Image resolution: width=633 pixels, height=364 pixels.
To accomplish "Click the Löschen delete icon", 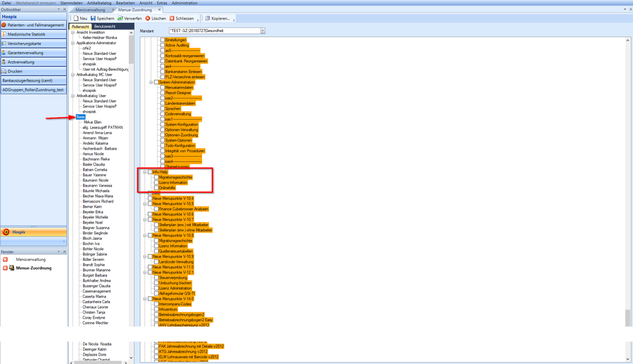I will pos(148,18).
